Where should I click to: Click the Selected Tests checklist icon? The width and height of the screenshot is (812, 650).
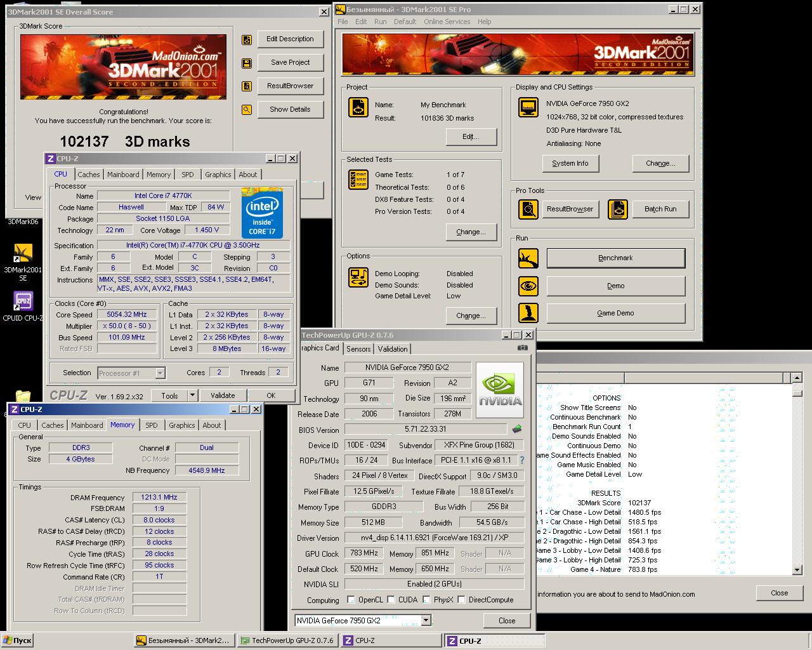(x=358, y=180)
